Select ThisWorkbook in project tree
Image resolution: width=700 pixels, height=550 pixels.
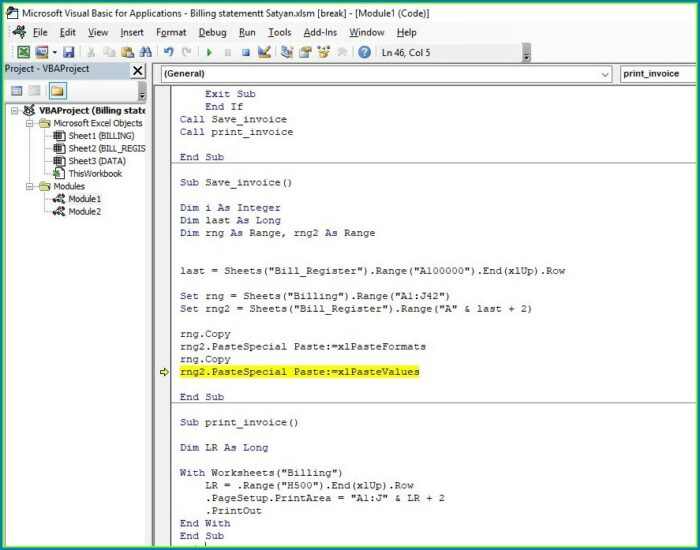click(95, 173)
